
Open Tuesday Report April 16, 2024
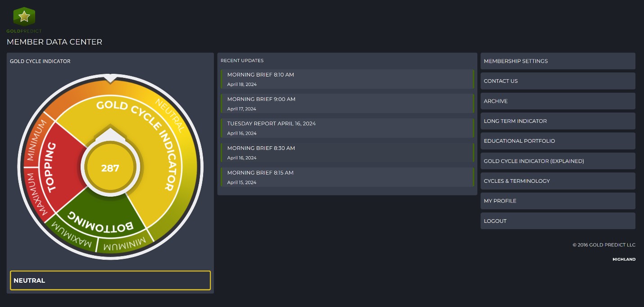tap(347, 128)
